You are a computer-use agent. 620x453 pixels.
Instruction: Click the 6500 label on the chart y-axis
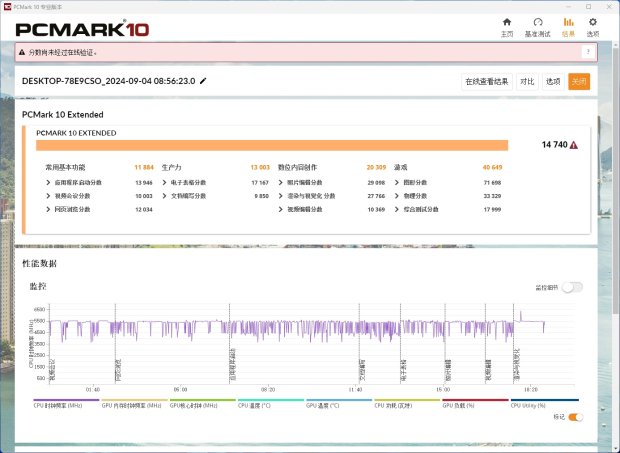40,309
